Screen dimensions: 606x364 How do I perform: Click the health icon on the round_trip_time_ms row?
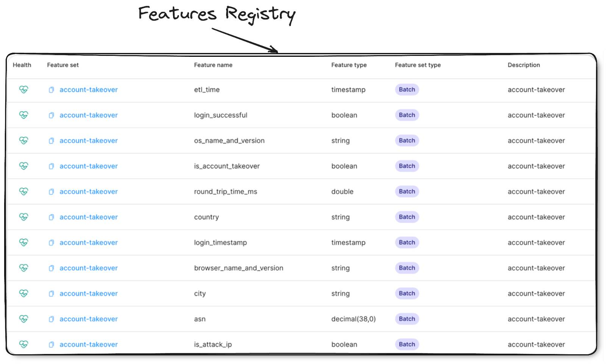pos(23,192)
